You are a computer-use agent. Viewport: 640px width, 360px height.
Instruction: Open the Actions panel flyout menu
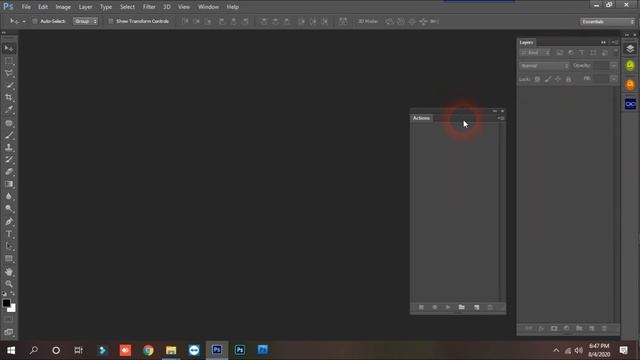tap(501, 118)
